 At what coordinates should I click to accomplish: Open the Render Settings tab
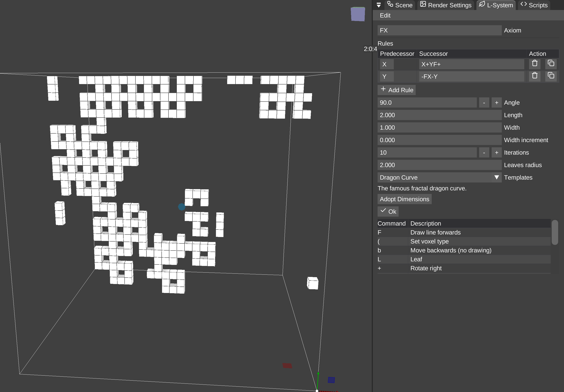tap(446, 5)
